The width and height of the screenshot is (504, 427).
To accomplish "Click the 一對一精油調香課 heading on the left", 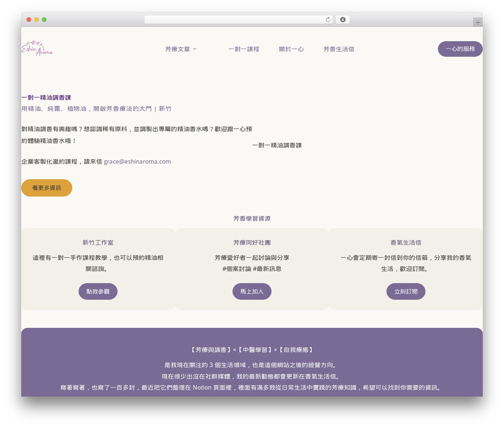I will point(46,98).
